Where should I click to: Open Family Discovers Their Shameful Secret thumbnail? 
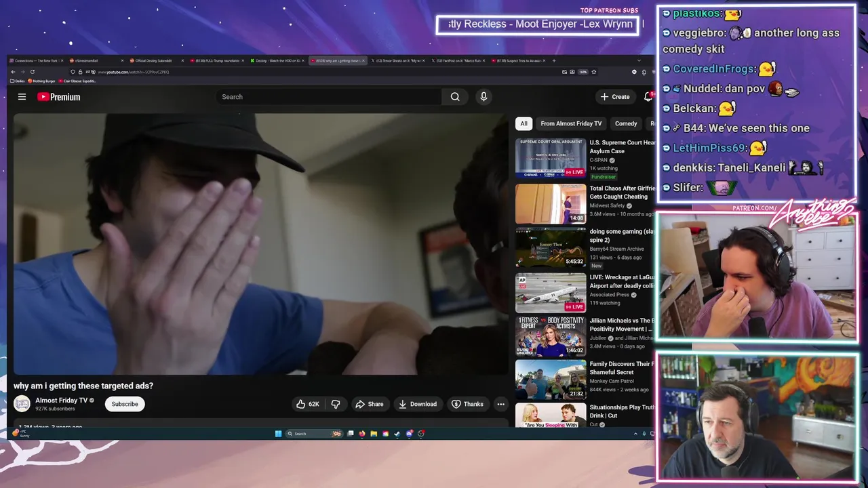click(551, 380)
